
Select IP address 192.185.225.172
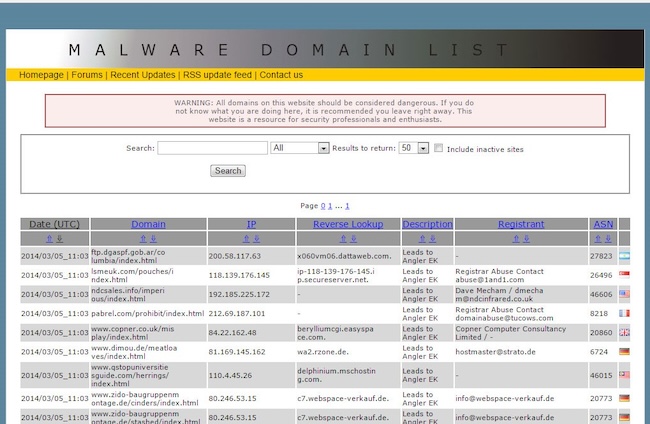[x=239, y=294]
